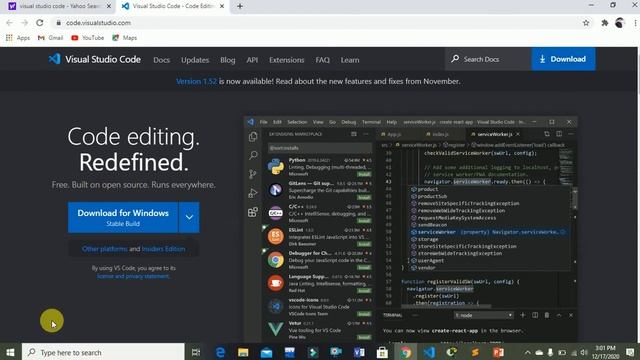Open the Mail app from the taskbar
Viewport: 640px width, 360px height.
(x=266, y=352)
